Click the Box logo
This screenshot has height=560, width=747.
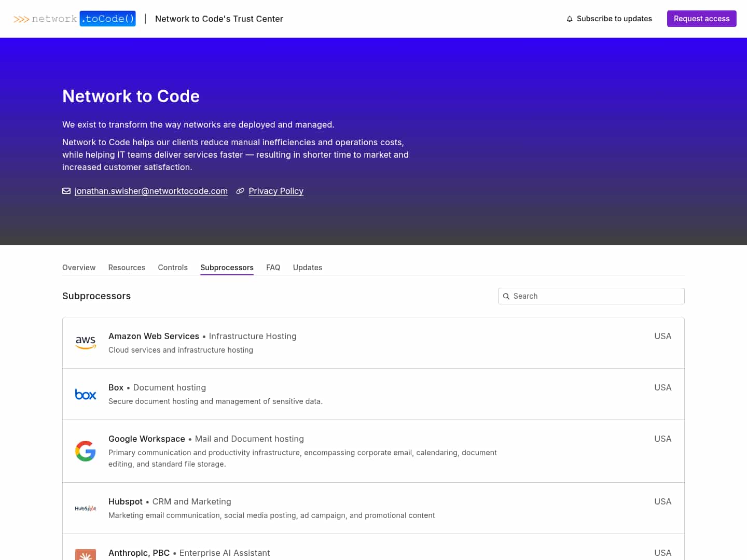tap(86, 394)
